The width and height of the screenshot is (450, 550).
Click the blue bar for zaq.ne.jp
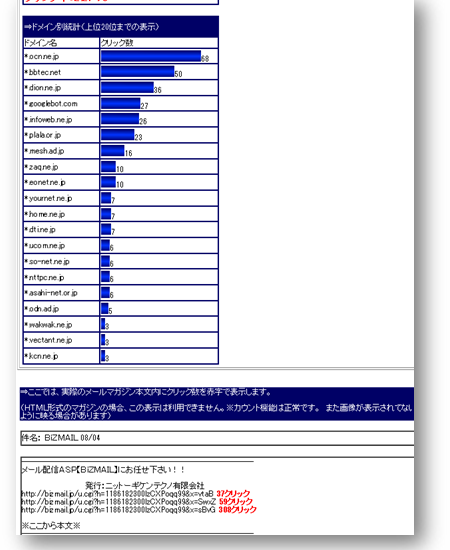pyautogui.click(x=108, y=166)
